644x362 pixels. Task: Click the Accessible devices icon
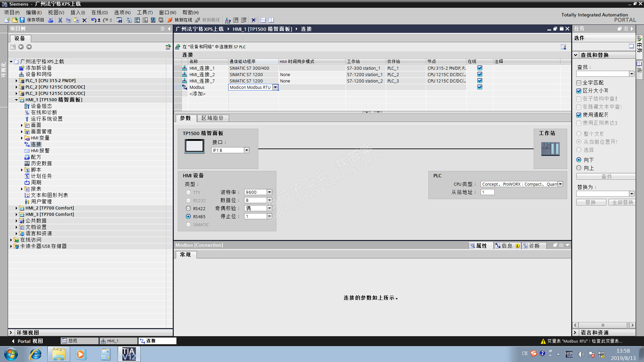228,20
